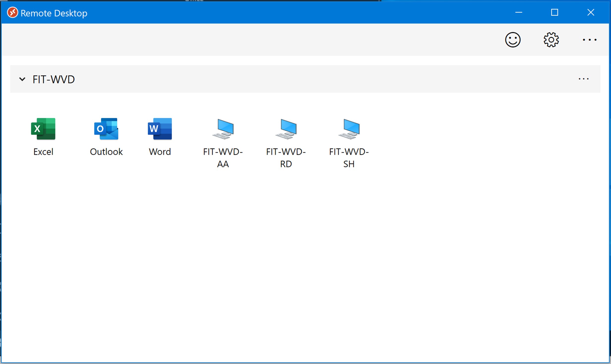Open the Word remote app

click(160, 129)
